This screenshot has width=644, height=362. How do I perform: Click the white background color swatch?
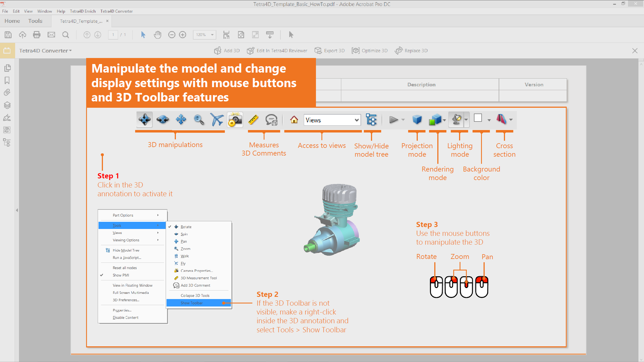point(478,118)
